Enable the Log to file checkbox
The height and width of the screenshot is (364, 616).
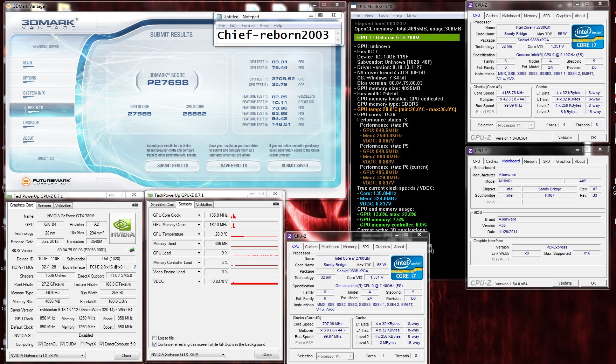[154, 338]
